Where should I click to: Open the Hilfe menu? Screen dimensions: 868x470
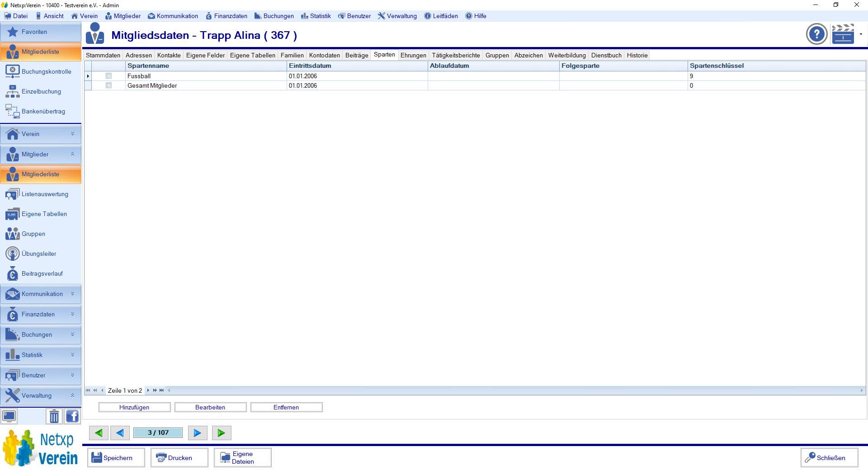point(476,16)
